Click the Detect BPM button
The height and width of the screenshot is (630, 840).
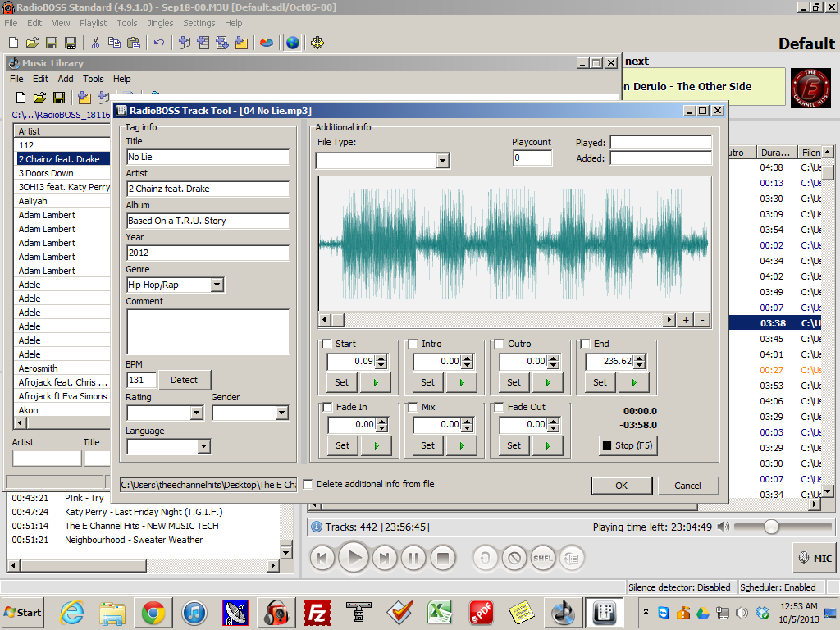coord(184,380)
